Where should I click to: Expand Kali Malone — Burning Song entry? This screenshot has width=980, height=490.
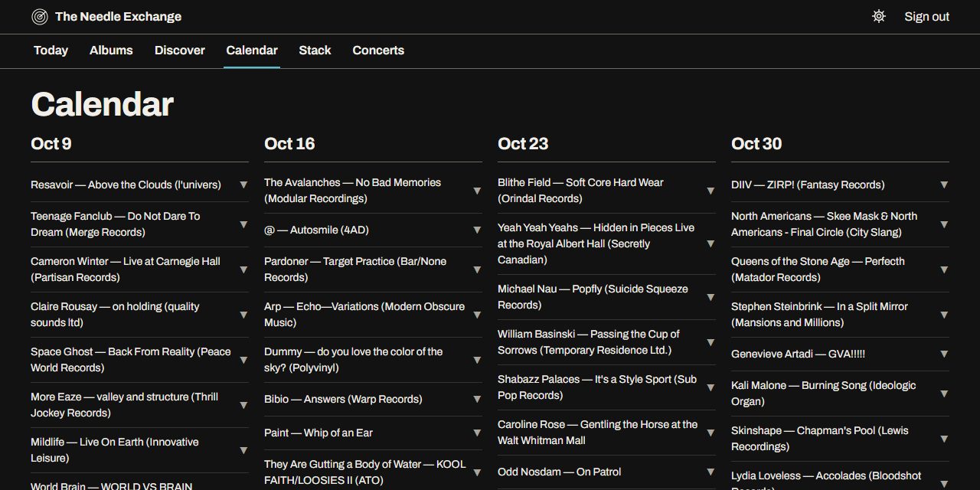pyautogui.click(x=840, y=394)
